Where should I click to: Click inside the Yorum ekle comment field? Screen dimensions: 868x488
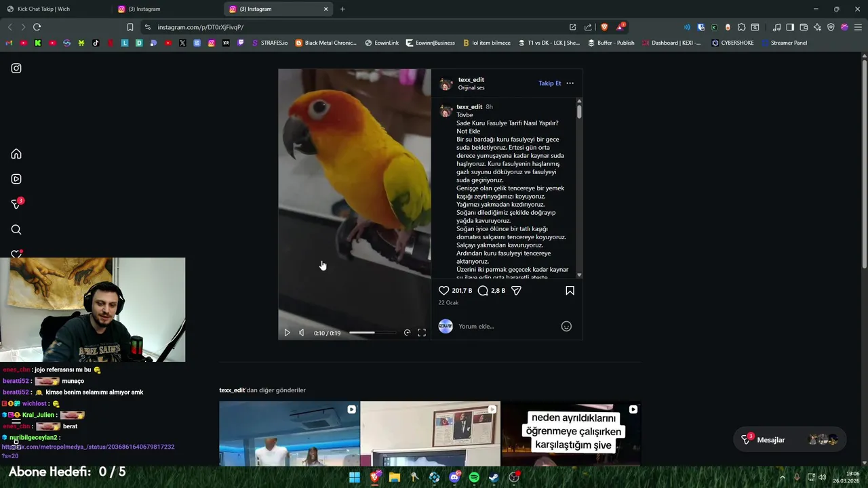coord(506,326)
